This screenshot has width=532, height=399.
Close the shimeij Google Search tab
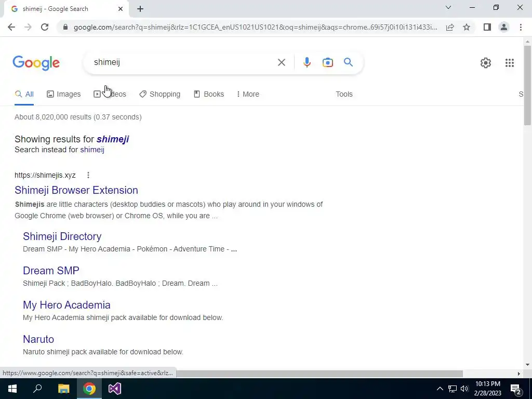(x=121, y=9)
